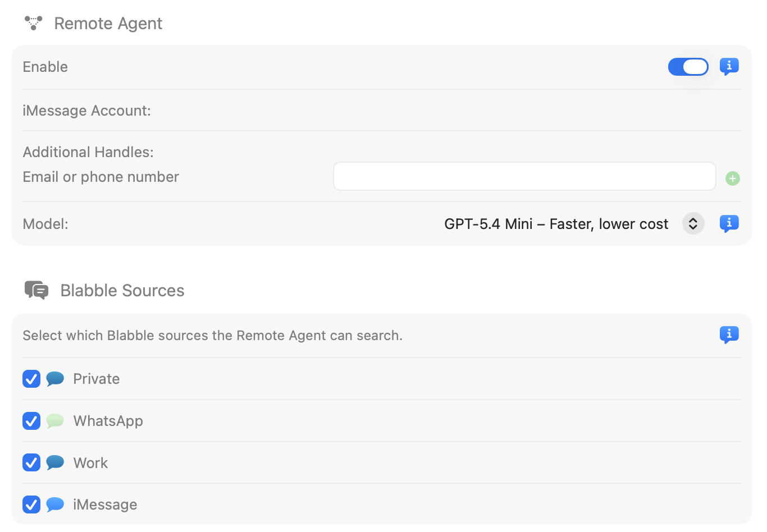Image resolution: width=767 pixels, height=532 pixels.
Task: Uncheck the Work source checkbox
Action: coord(31,462)
